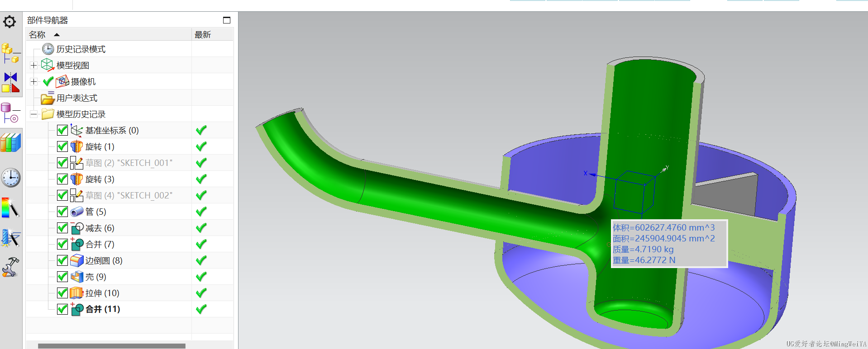Expand the 摄像机 tree node
868x349 pixels.
[33, 81]
